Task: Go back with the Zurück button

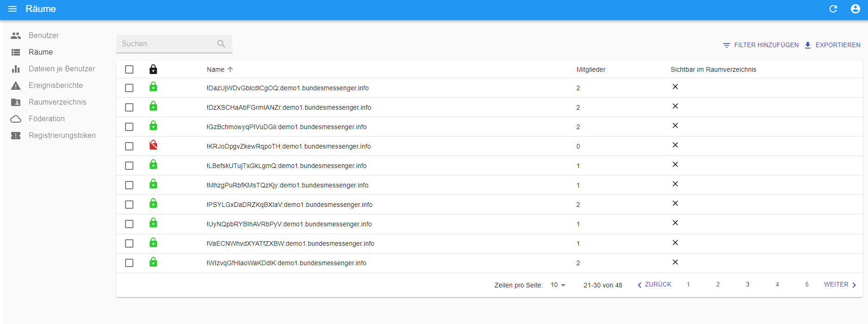Action: (654, 285)
